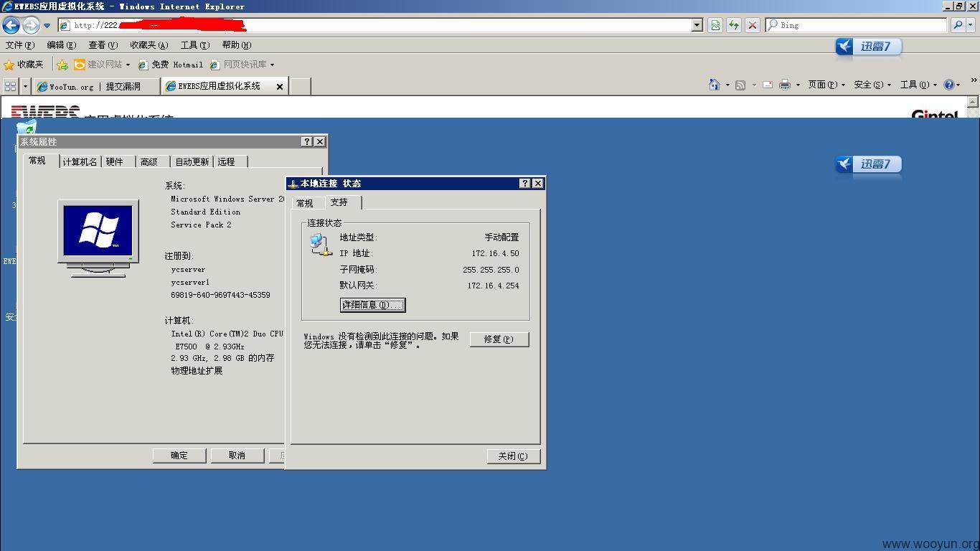
Task: Open the 安全(S) command bar menu
Action: 872,85
